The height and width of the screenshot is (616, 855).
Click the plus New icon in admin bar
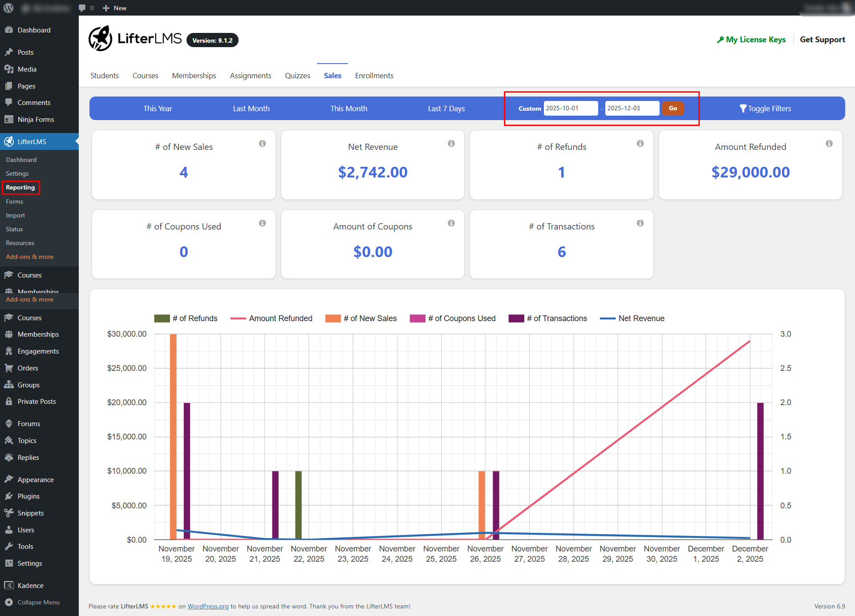(106, 8)
